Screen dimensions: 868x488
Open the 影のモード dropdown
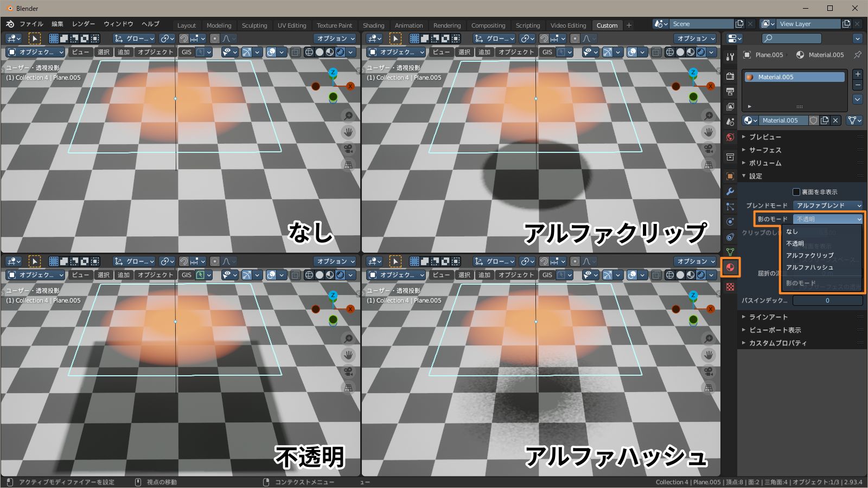pyautogui.click(x=827, y=219)
